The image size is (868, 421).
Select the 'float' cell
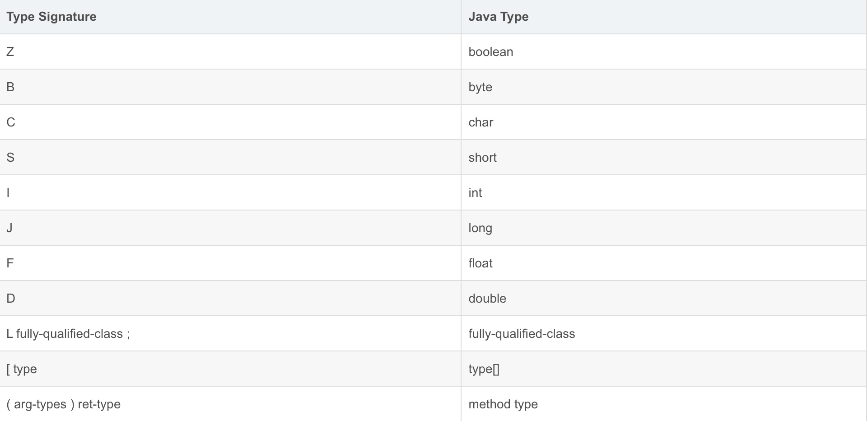pos(664,263)
